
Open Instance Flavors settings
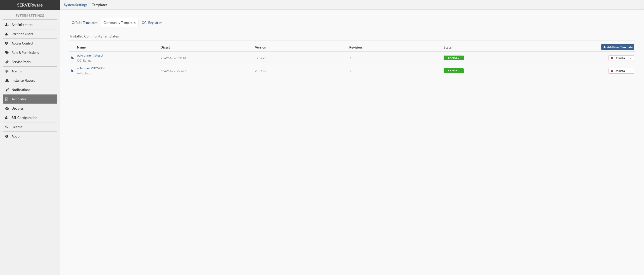(x=30, y=80)
